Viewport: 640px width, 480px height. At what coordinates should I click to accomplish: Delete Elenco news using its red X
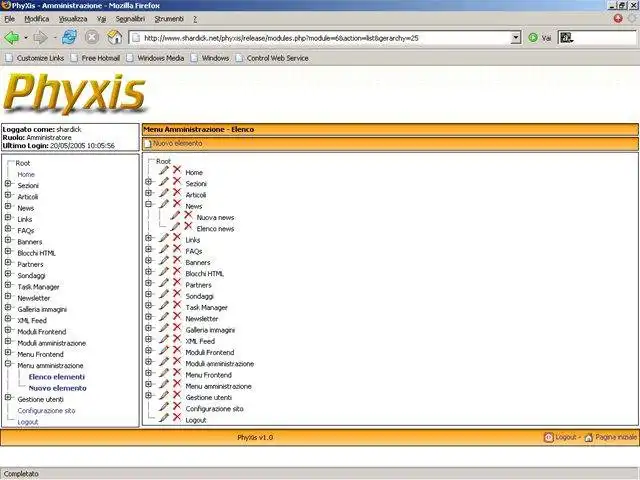point(188,226)
